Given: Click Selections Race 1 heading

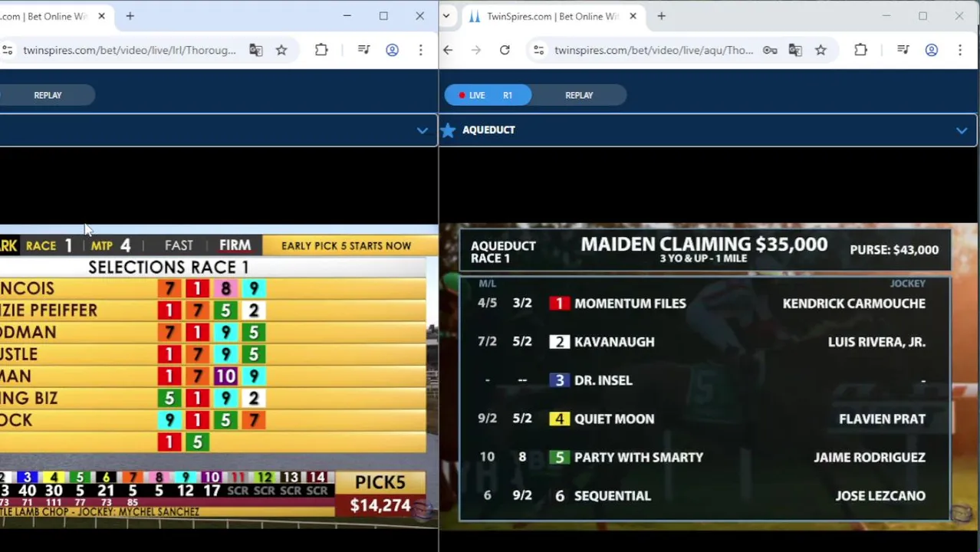Looking at the screenshot, I should [169, 267].
